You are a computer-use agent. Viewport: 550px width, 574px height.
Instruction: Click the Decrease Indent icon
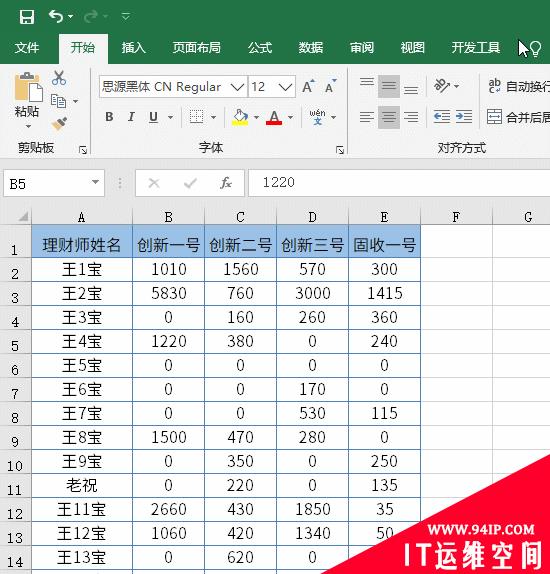click(x=442, y=117)
